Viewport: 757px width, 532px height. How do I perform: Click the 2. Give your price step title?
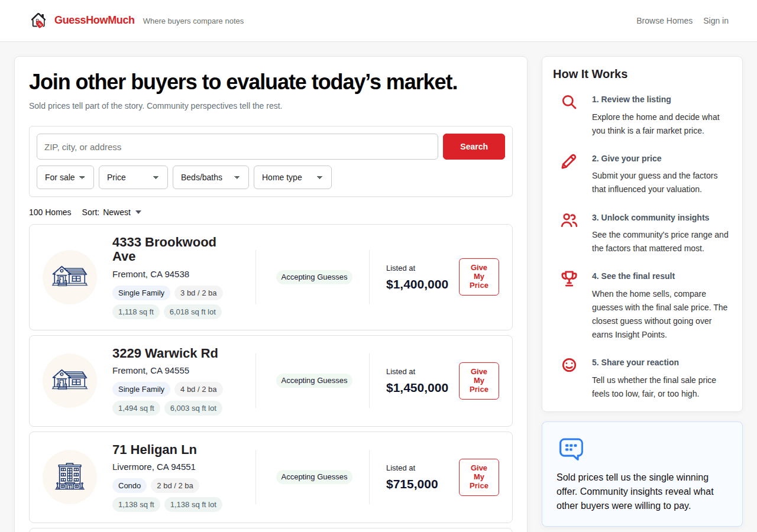(627, 158)
